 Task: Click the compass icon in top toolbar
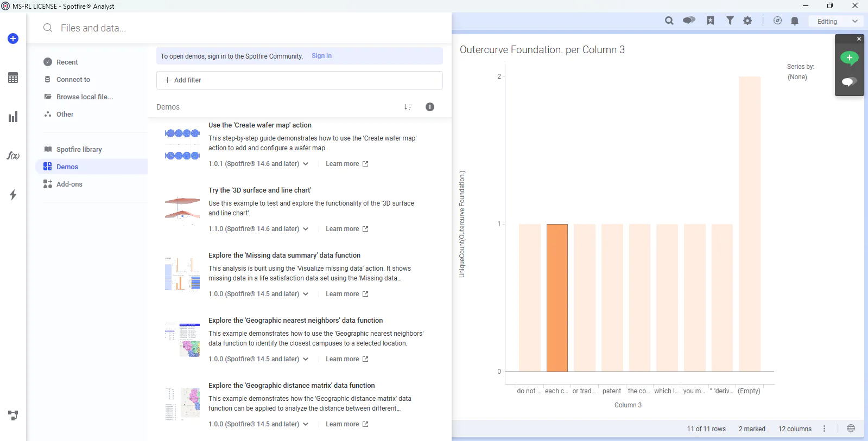777,21
